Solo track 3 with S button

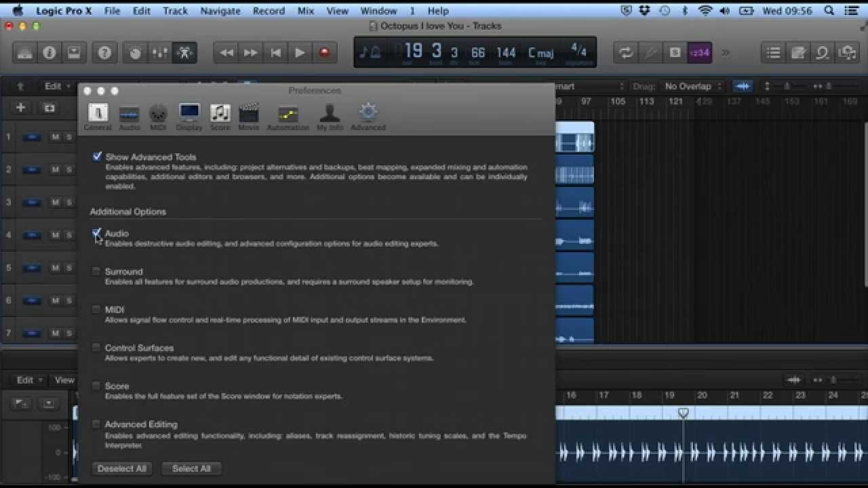(68, 202)
